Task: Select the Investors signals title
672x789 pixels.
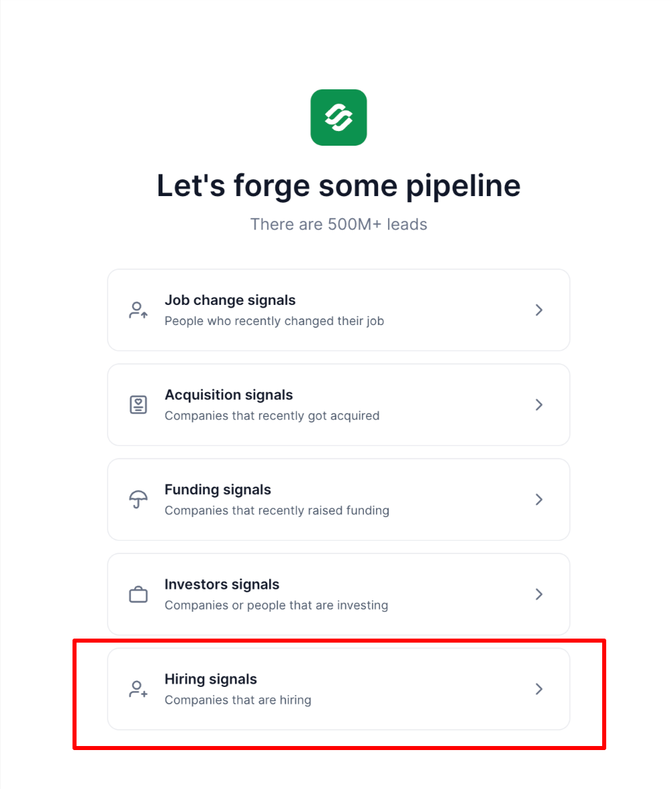Action: pyautogui.click(x=222, y=584)
